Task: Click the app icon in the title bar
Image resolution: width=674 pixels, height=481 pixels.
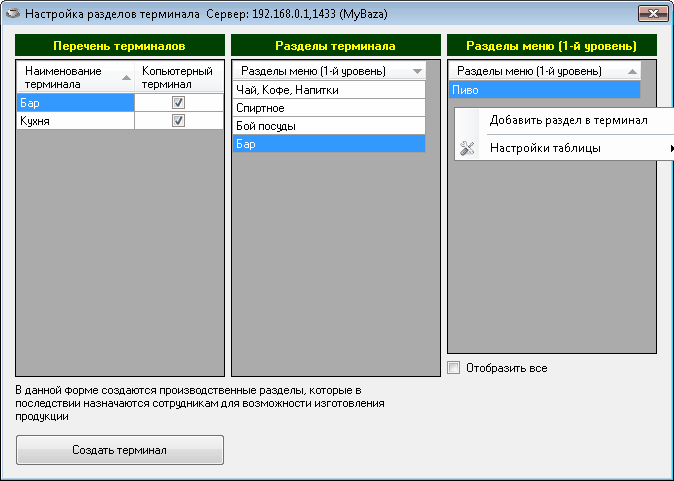Action: click(x=12, y=16)
